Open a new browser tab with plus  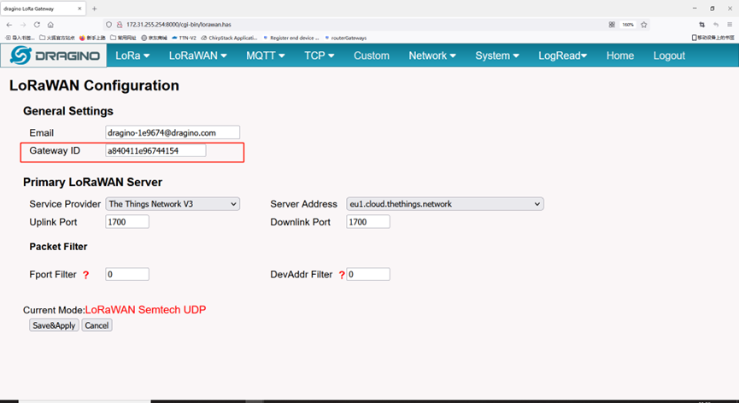(x=94, y=8)
